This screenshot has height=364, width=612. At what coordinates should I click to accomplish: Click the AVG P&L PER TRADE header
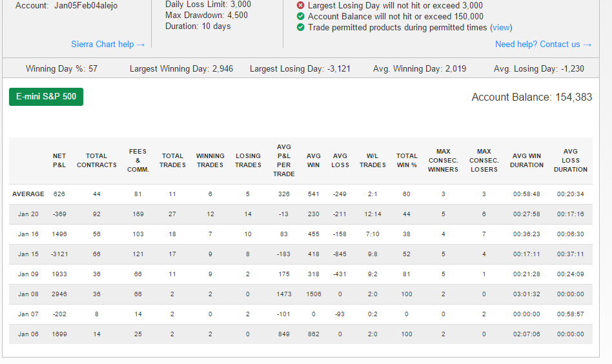(284, 160)
